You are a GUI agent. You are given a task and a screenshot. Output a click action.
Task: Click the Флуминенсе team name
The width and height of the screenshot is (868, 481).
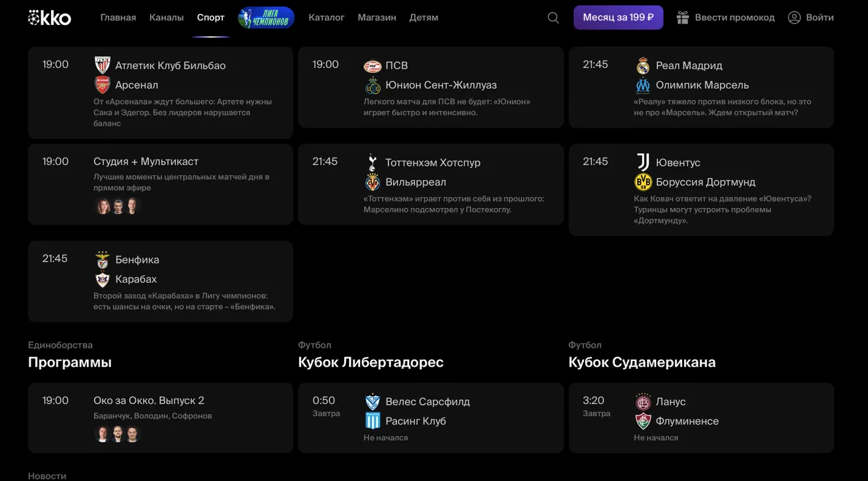(687, 421)
